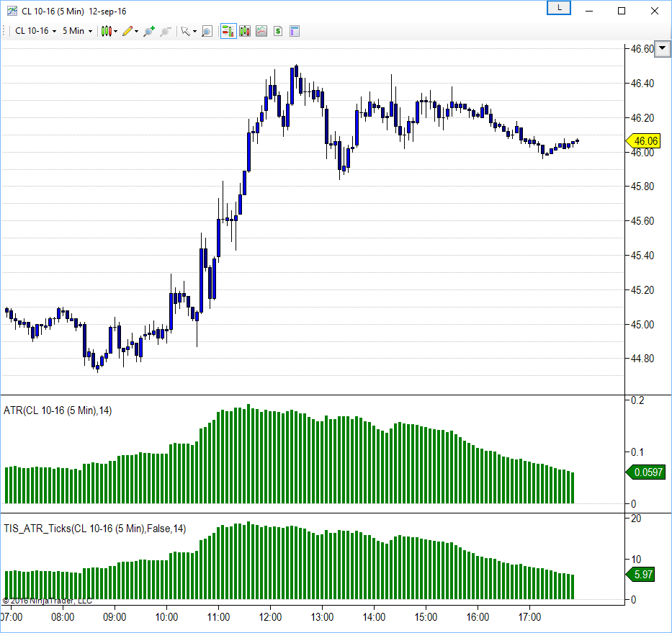
Task: Click the green 0.0597 ATR value marker
Action: point(645,472)
